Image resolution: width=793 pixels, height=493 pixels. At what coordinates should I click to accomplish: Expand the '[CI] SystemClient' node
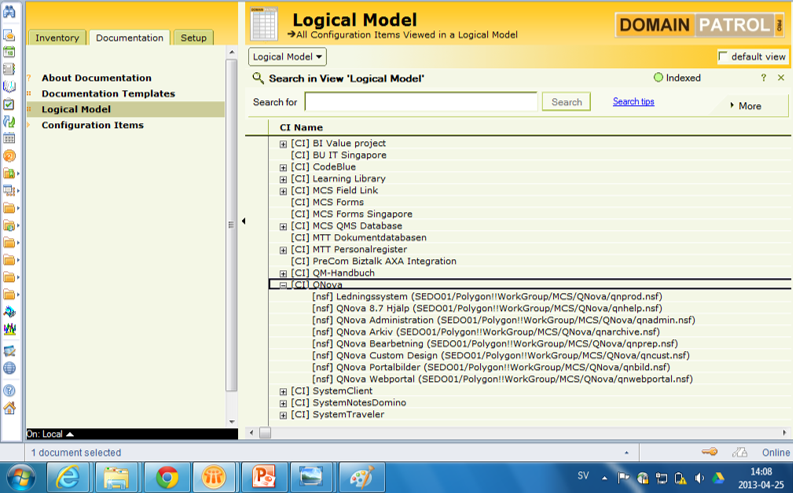[283, 392]
